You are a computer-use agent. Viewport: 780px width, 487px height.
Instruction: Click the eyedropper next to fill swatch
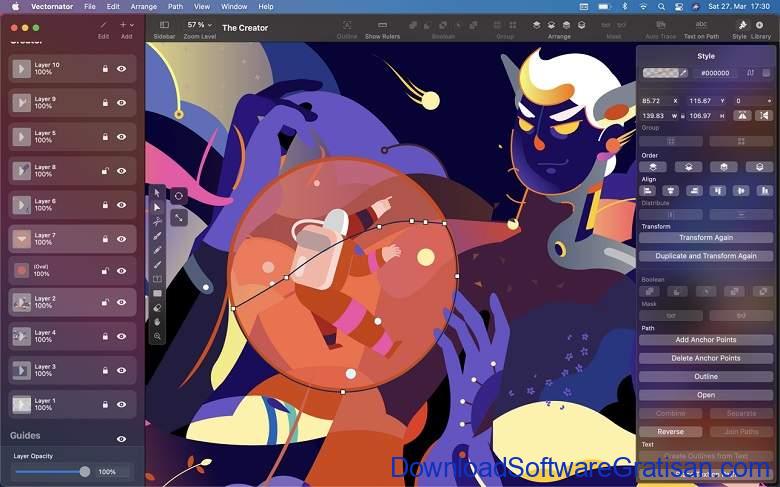(684, 73)
